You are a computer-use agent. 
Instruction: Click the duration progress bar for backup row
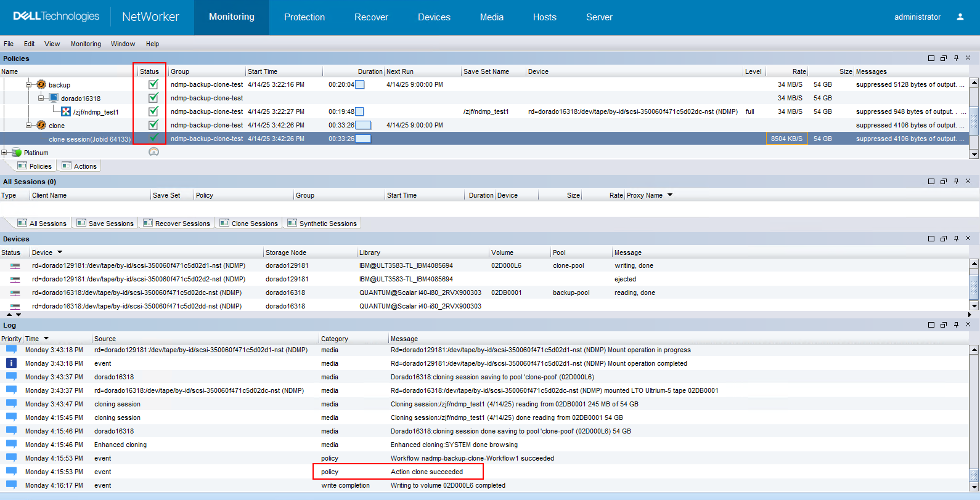pos(360,84)
